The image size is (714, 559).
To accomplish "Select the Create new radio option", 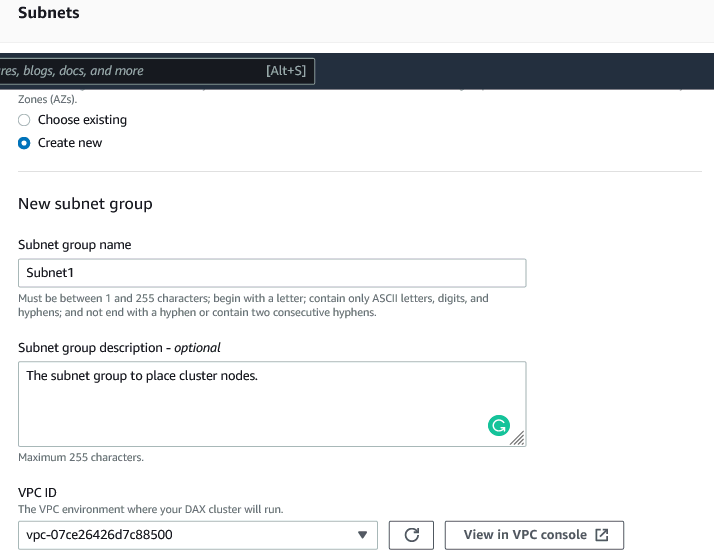I will pos(25,143).
